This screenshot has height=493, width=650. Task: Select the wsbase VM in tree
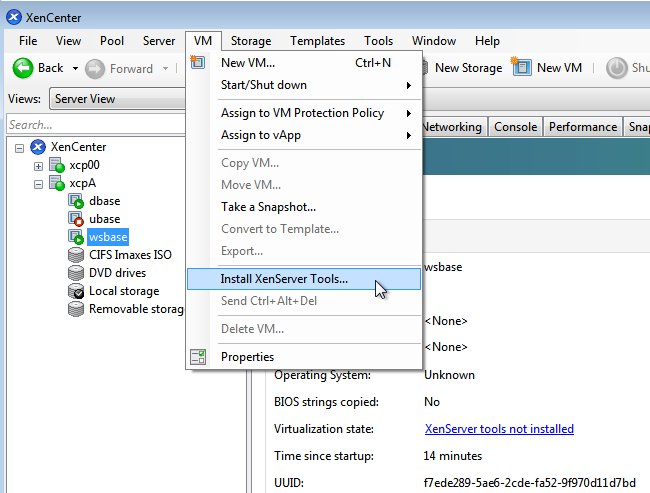(x=108, y=237)
